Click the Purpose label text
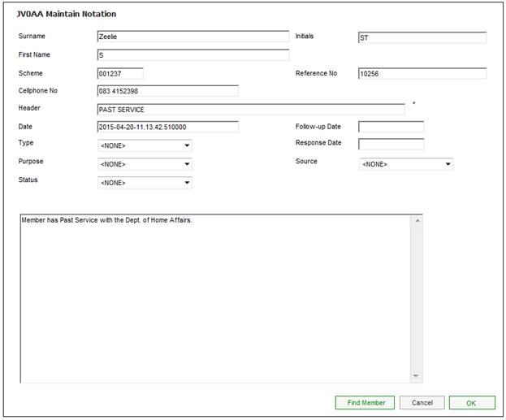 31,161
